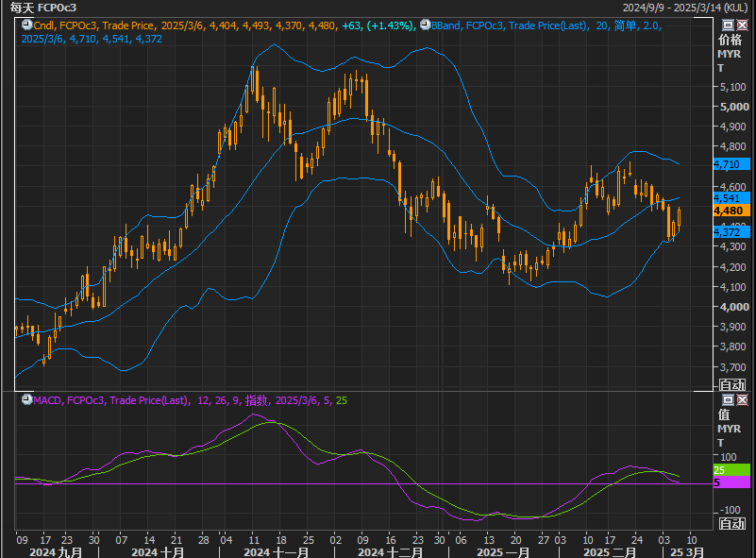Click the 每天 FCPOc3 chart title
The image size is (756, 558).
(43, 8)
